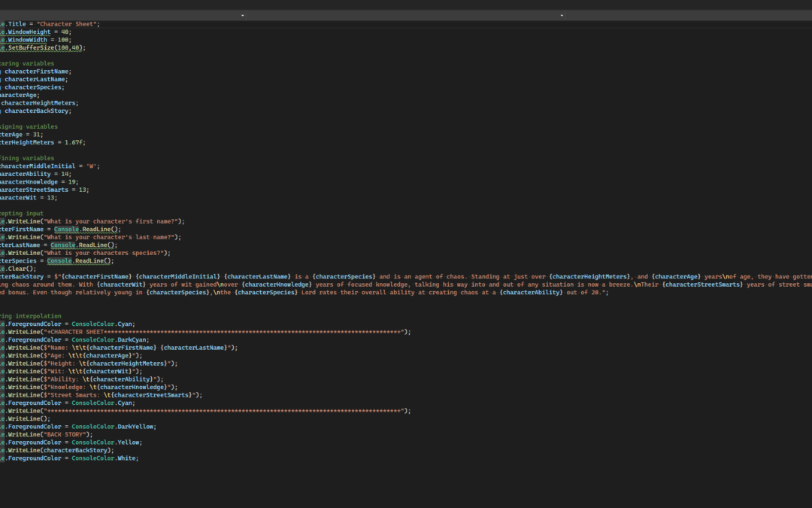Click the characterBackStory; declaration line
Viewport: 812px width, 508px height.
(36, 111)
